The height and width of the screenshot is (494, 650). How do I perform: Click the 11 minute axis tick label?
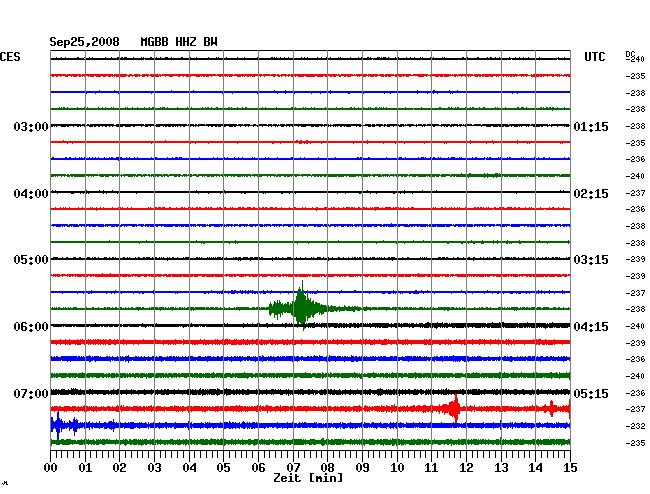pyautogui.click(x=431, y=468)
